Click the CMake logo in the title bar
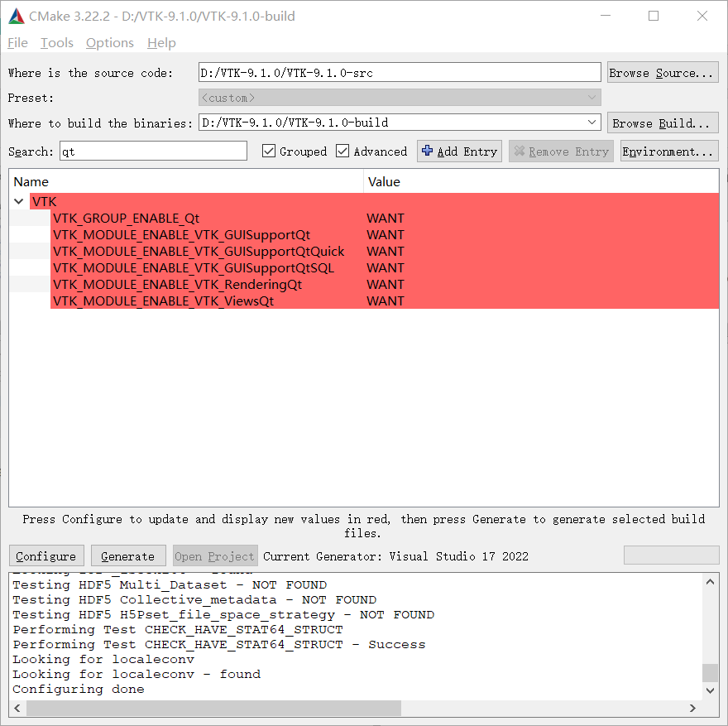The height and width of the screenshot is (726, 728). click(x=16, y=15)
